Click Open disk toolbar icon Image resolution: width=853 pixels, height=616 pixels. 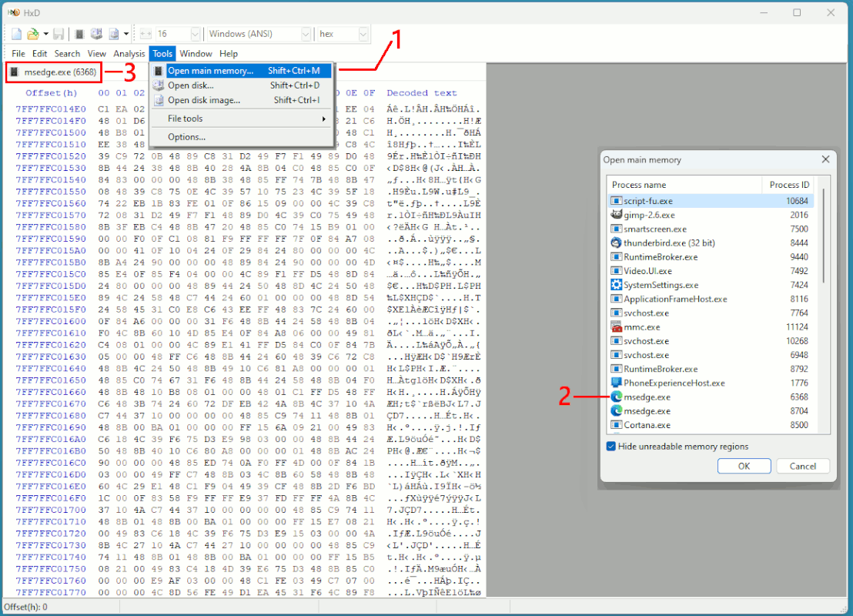96,34
